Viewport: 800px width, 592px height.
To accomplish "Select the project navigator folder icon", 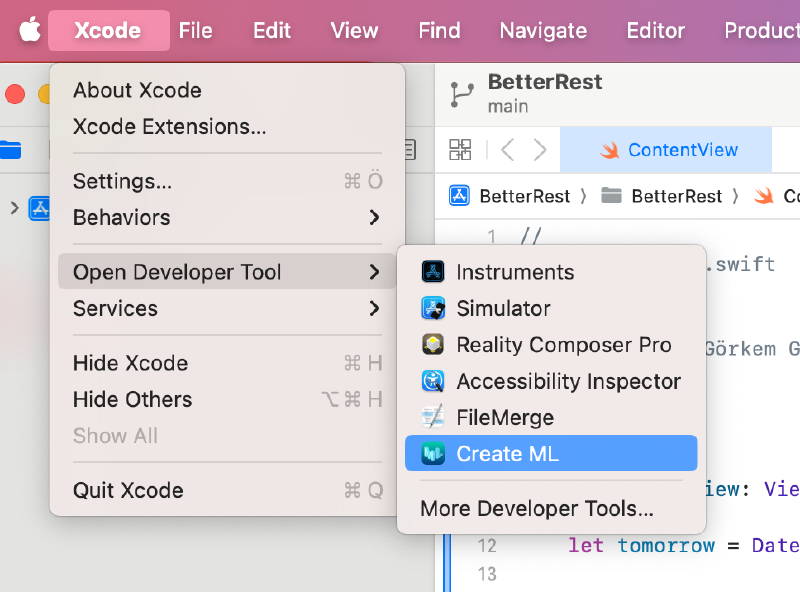I will coord(10,150).
